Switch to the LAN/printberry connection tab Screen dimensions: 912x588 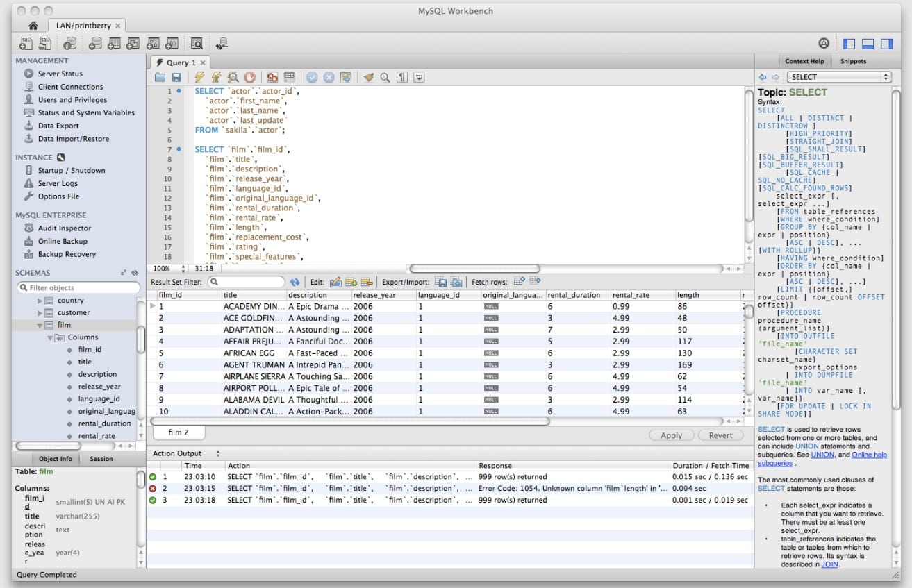tap(87, 26)
